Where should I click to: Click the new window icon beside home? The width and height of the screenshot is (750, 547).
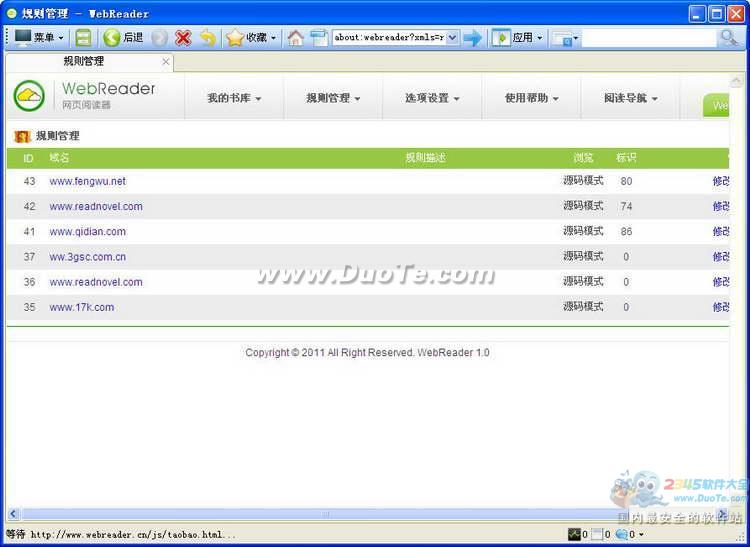319,38
